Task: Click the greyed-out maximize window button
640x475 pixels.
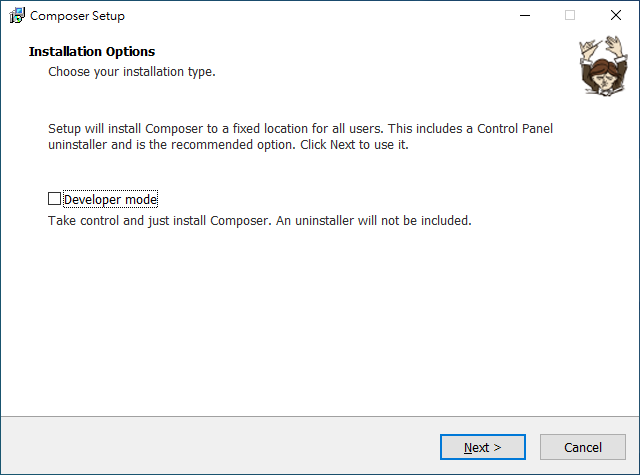Action: click(570, 16)
